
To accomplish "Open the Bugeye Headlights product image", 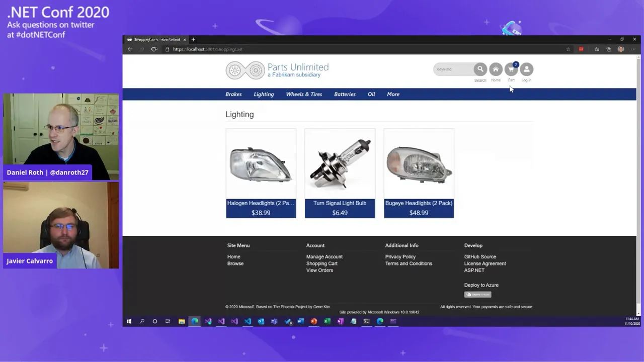I will (x=419, y=163).
